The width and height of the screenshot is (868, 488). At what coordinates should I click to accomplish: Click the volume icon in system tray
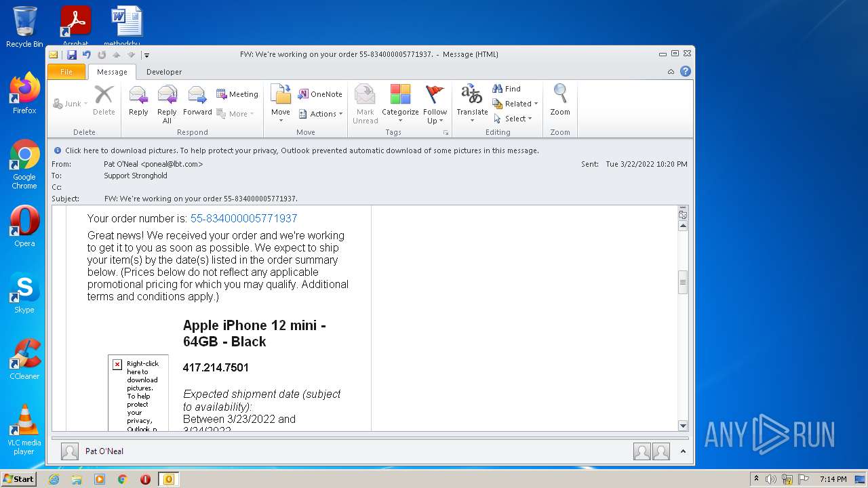pos(771,479)
